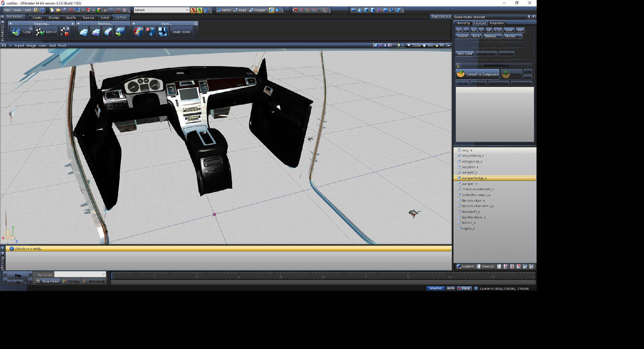Toggle visibility checkbox for engine_a

[459, 229]
